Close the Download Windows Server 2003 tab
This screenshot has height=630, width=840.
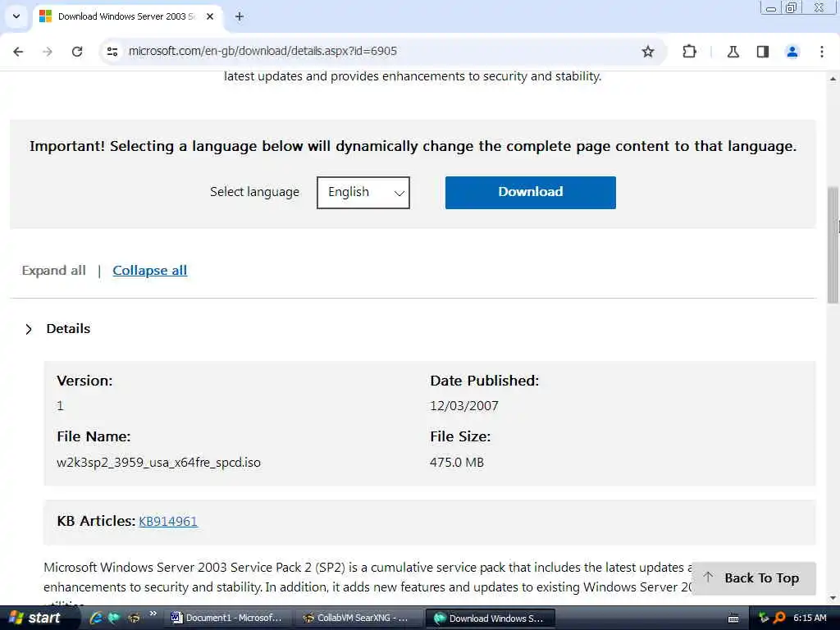210,16
